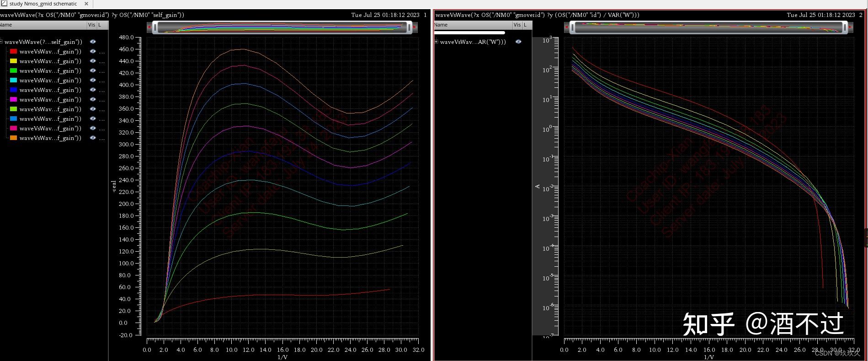Expand the waveVsWave VAR("W") tree group
Screen dimensions: 868x361
pos(436,42)
